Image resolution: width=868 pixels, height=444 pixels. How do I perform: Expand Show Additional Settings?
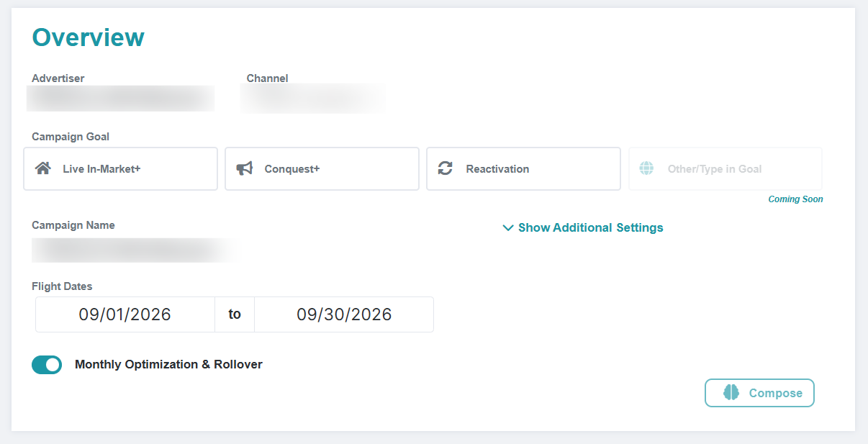click(583, 227)
